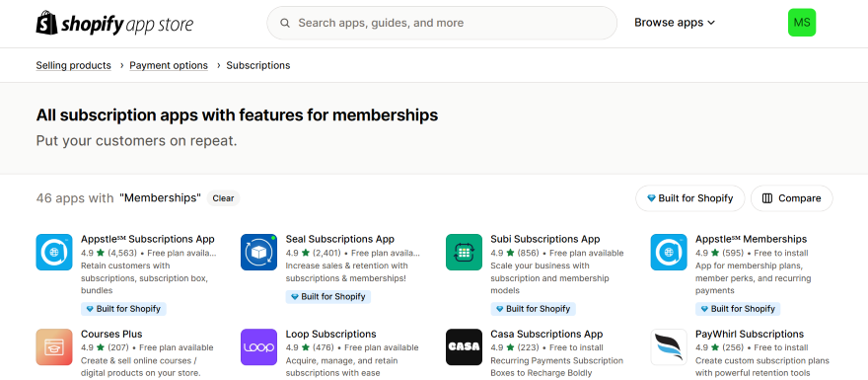Screen dimensions: 868x380
Task: Open Appstle Memberships title link
Action: pos(752,239)
